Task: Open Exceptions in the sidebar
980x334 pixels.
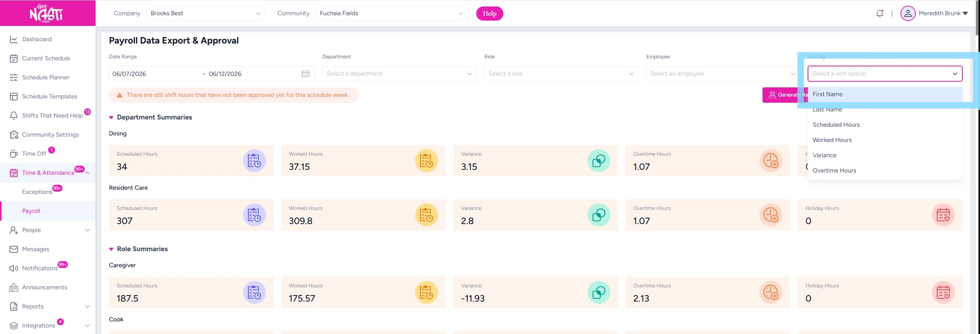Action: click(37, 192)
